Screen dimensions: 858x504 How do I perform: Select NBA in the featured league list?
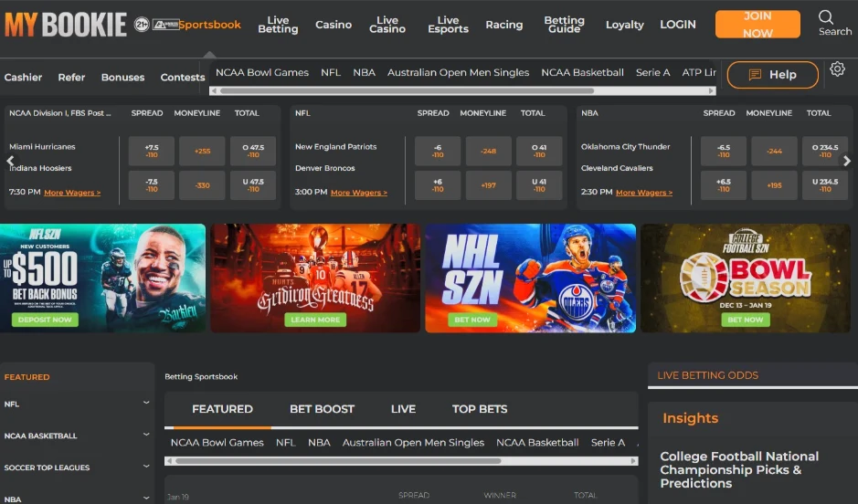click(319, 443)
